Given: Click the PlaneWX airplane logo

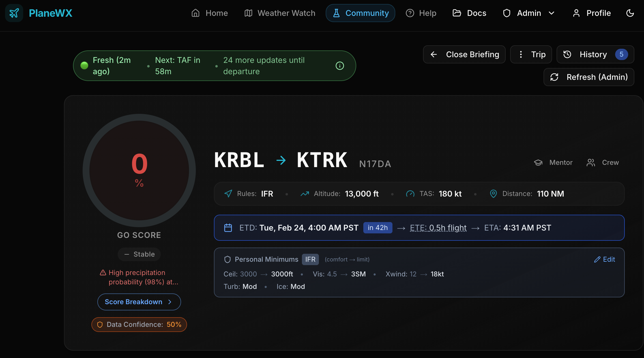Looking at the screenshot, I should tap(14, 13).
